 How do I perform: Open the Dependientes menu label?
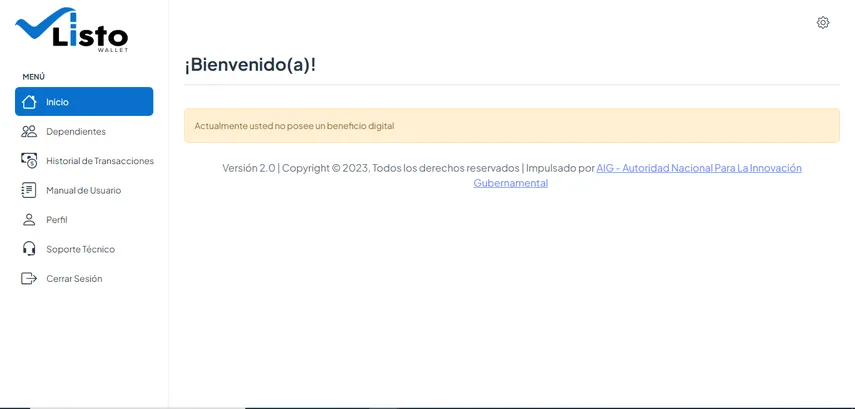point(76,131)
